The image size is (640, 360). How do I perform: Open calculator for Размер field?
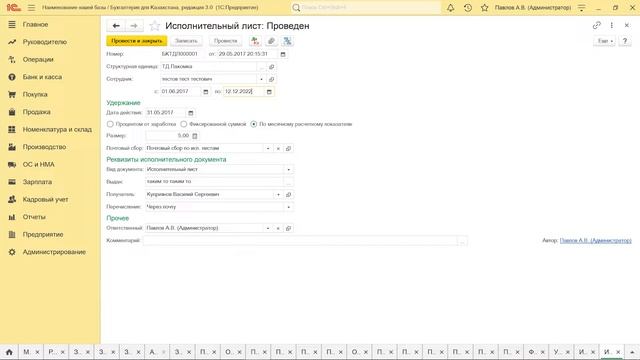click(195, 136)
